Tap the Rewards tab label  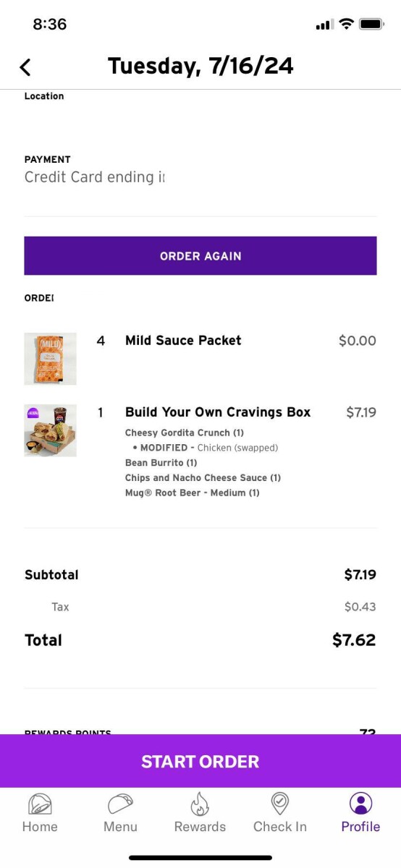click(x=200, y=827)
